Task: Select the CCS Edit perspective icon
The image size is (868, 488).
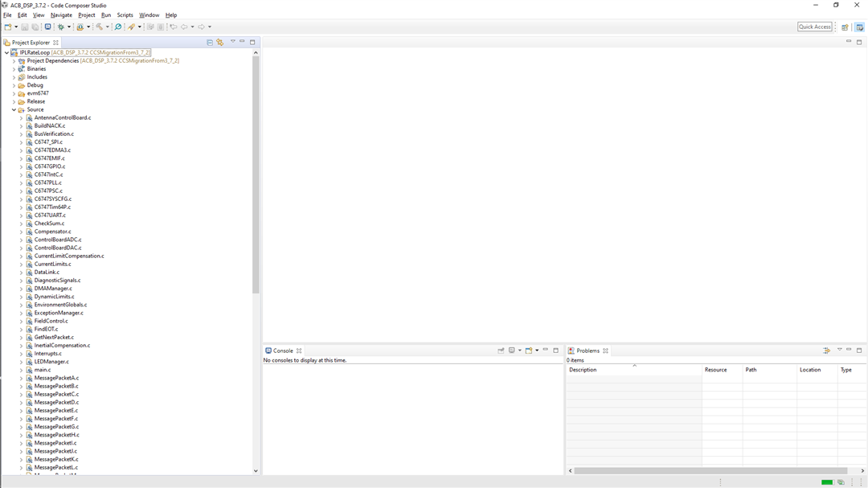Action: (x=859, y=27)
